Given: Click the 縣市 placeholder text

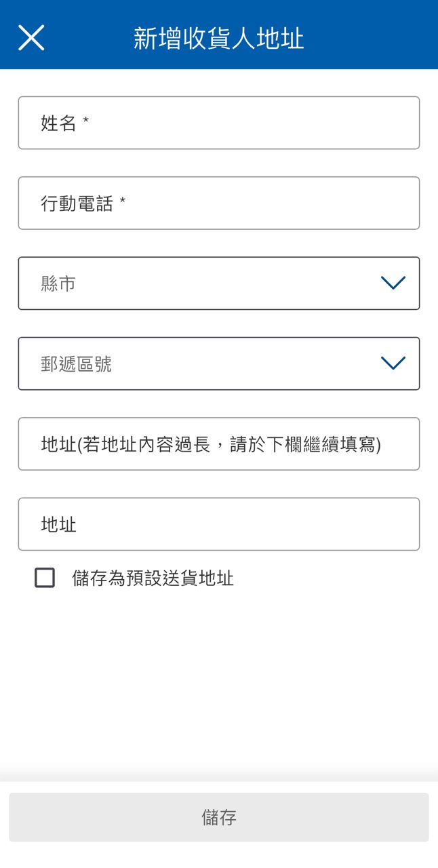Looking at the screenshot, I should tap(58, 283).
